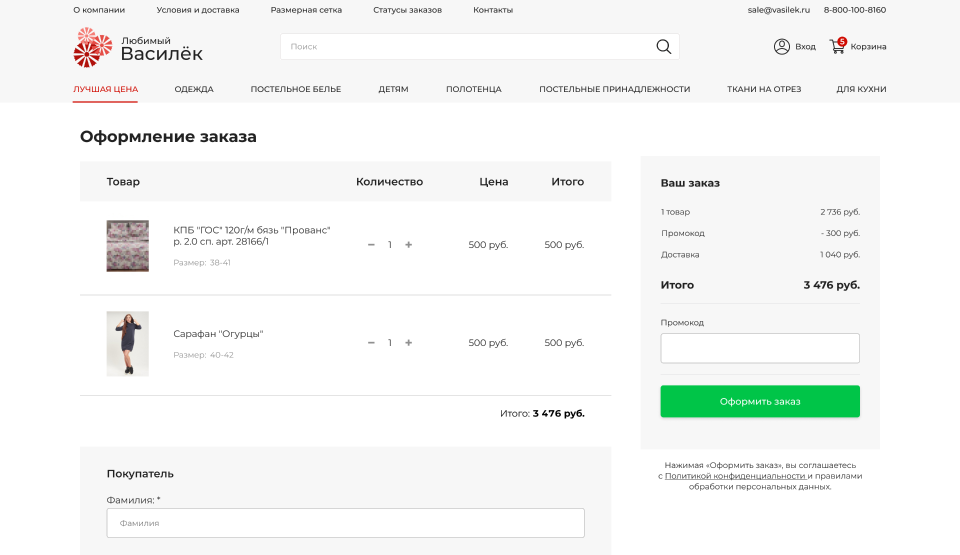Screen dimensions: 960x555
Task: Open the Политикой конфиденциальности link
Action: coord(735,476)
